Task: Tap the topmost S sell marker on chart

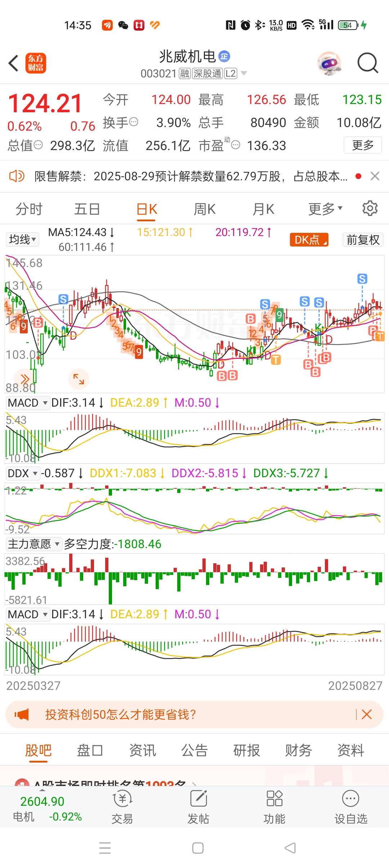Action: click(x=362, y=279)
